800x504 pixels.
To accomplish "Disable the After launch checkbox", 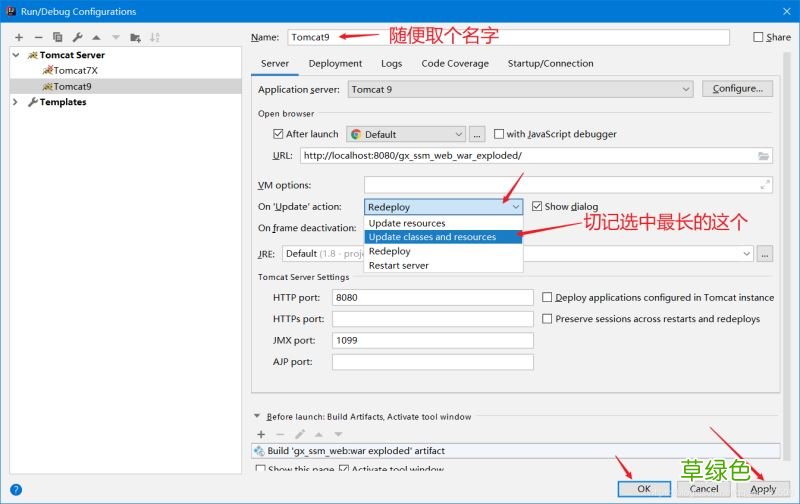I will (278, 134).
